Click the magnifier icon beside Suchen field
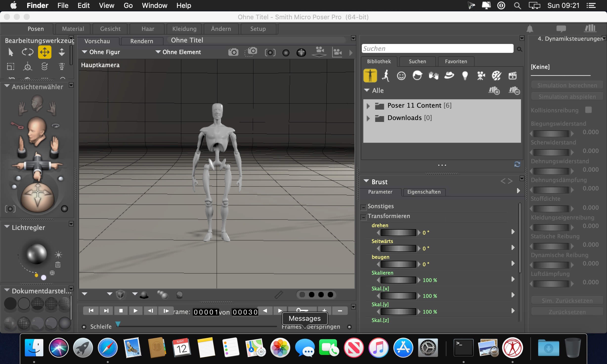Screen dimensions: 607x364 point(520,49)
